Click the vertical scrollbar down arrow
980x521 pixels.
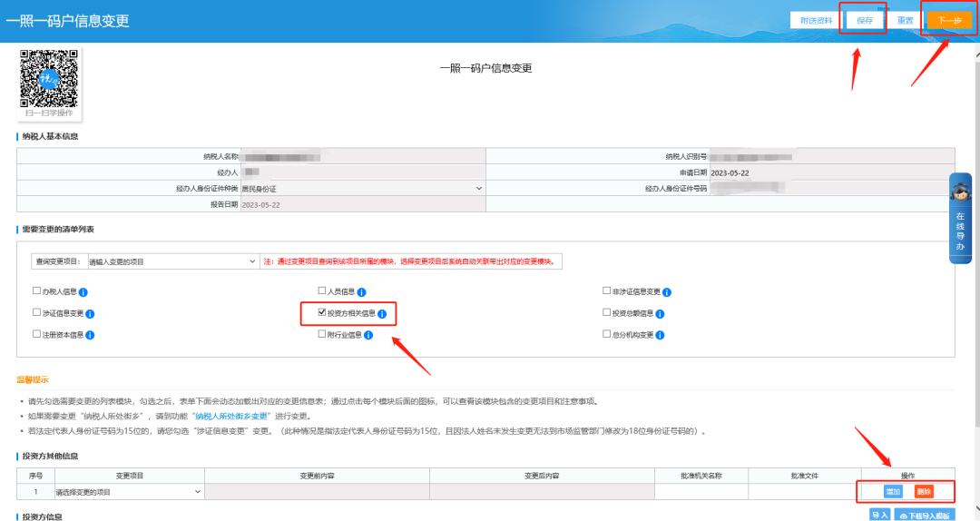977,510
